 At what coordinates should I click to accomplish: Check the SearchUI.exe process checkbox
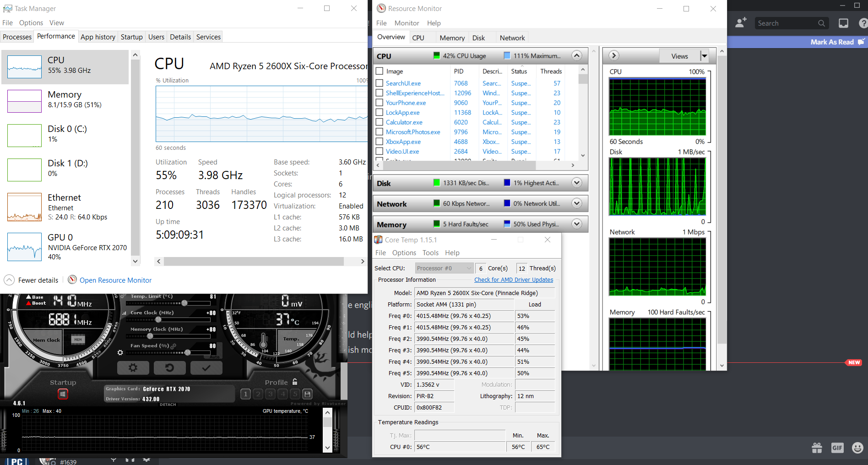click(x=379, y=83)
